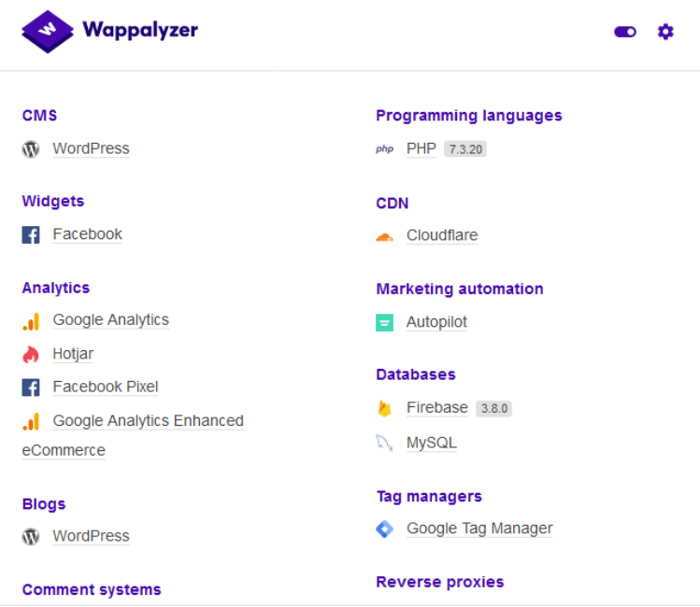Open the Autopilot link

(x=436, y=322)
